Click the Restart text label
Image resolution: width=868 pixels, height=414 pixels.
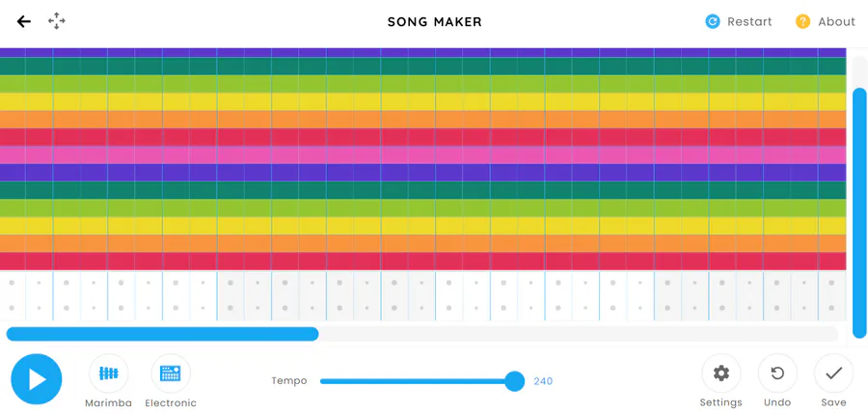[x=749, y=21]
